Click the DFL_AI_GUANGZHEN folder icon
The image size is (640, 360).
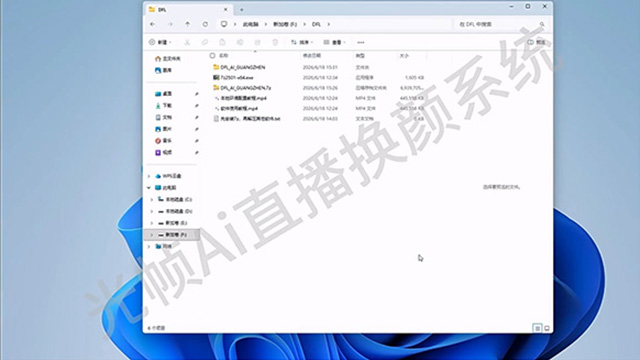(216, 67)
